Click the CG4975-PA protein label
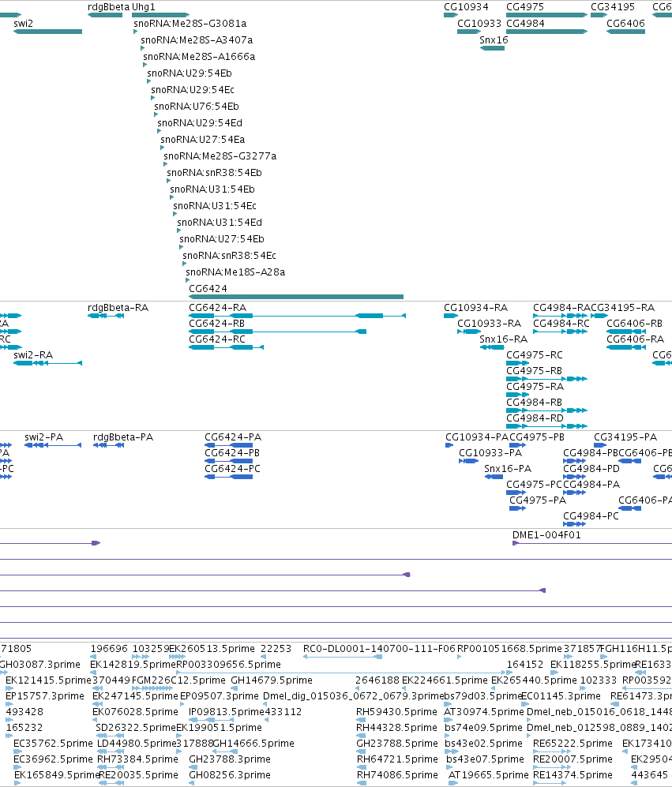Image resolution: width=672 pixels, height=787 pixels. [x=538, y=500]
